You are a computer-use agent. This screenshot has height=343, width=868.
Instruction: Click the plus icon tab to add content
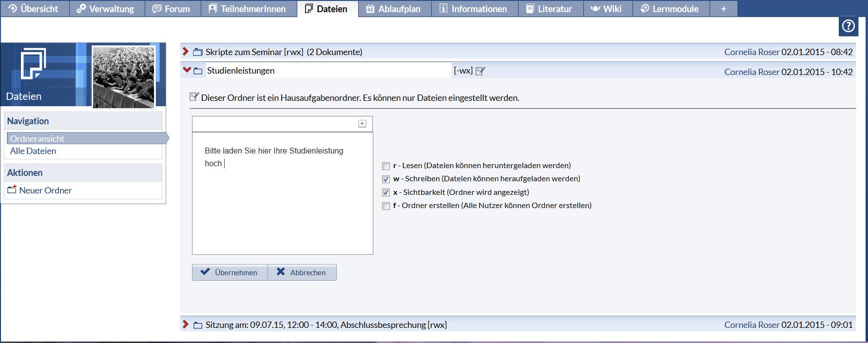coord(723,9)
